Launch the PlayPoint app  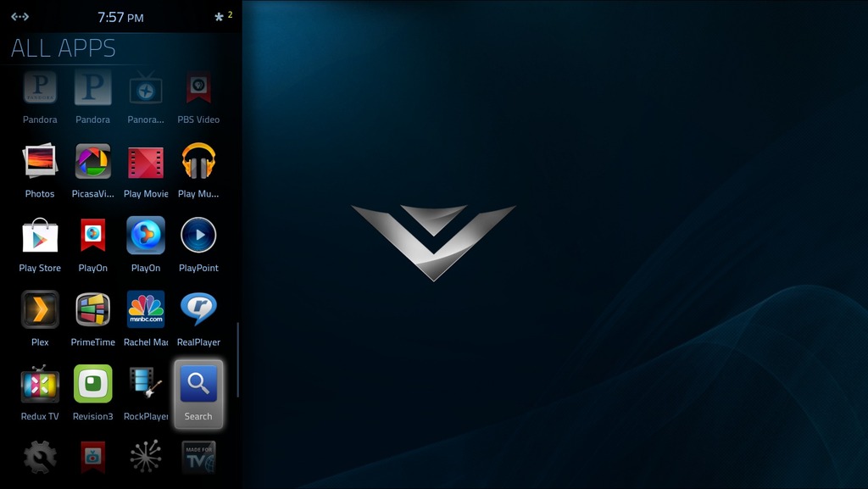click(x=198, y=244)
